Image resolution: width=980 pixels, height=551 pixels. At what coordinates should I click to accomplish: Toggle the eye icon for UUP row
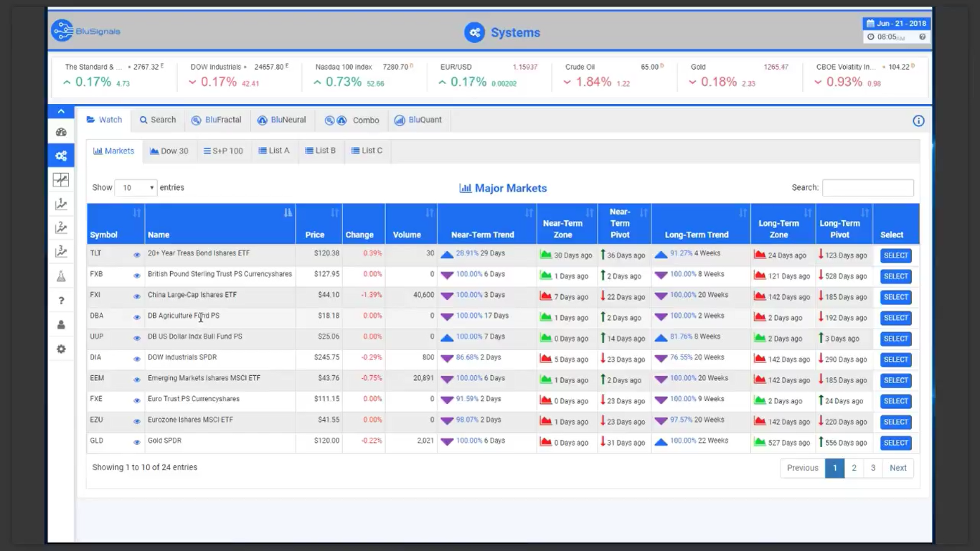(136, 338)
